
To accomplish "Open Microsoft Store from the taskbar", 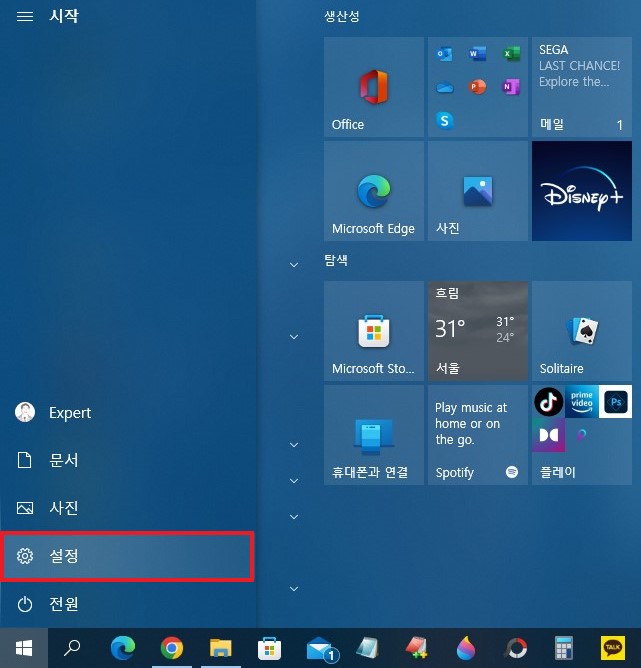I will click(270, 648).
